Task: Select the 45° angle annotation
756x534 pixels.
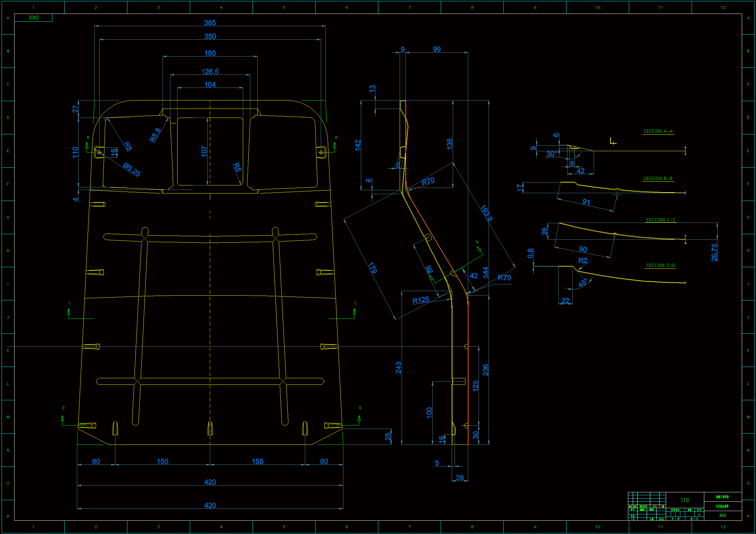Action: pos(582,283)
